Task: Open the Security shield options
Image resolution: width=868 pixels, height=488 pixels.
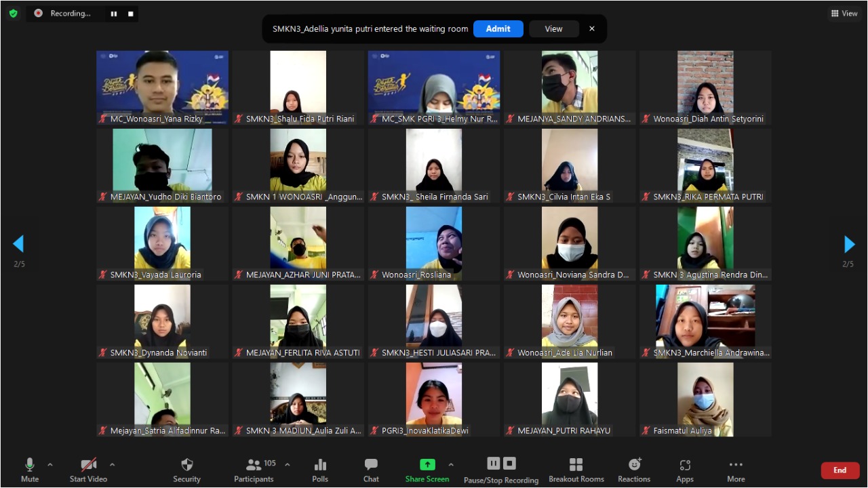Action: [x=186, y=465]
